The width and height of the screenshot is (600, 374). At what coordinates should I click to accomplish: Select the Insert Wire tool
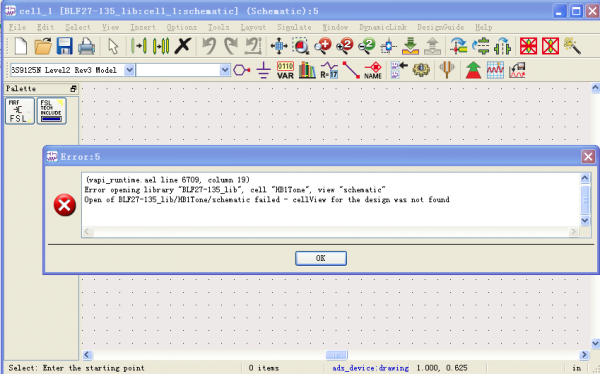[351, 70]
